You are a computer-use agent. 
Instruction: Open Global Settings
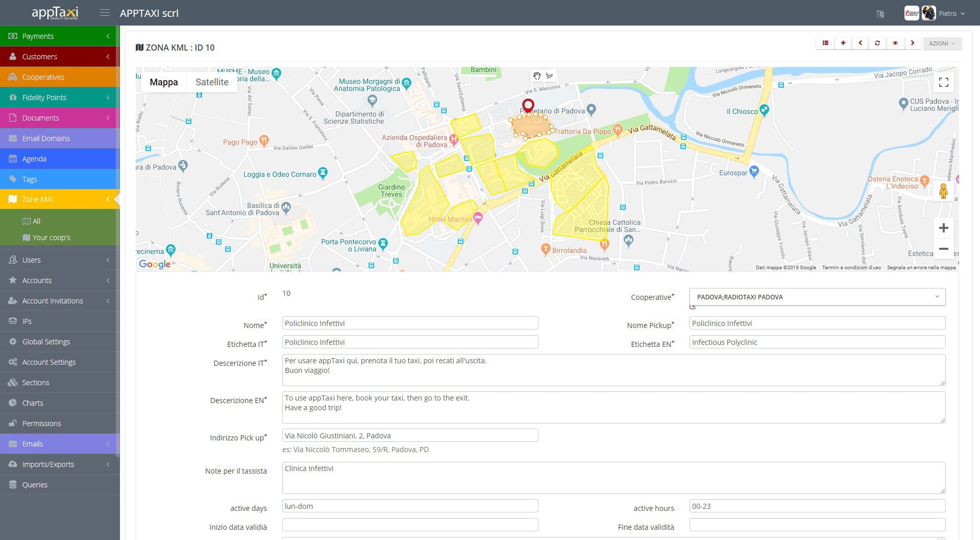pos(59,342)
